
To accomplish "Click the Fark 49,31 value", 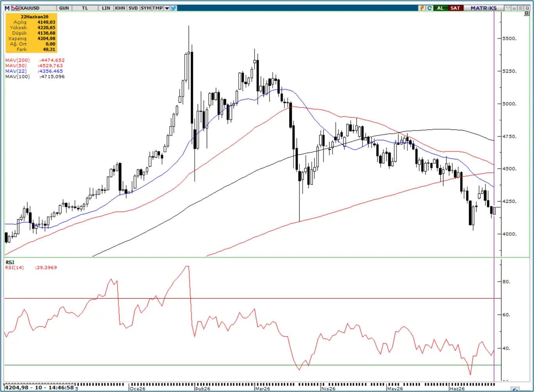I will (49, 50).
